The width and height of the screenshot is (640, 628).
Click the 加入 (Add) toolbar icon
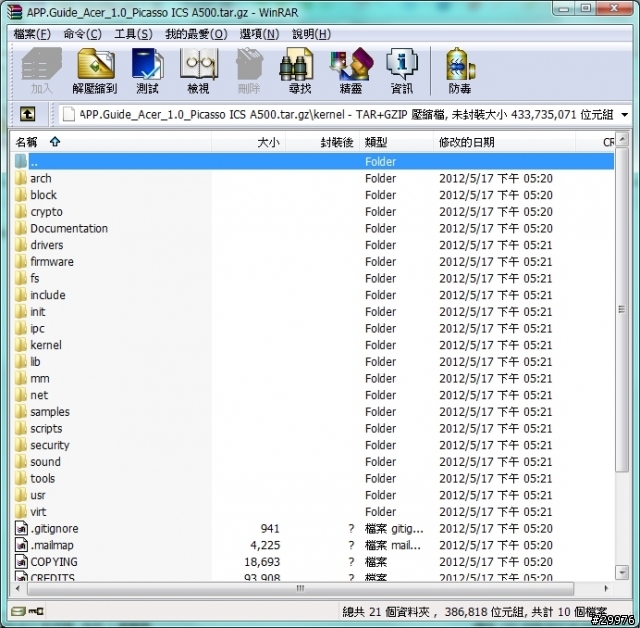(x=42, y=71)
